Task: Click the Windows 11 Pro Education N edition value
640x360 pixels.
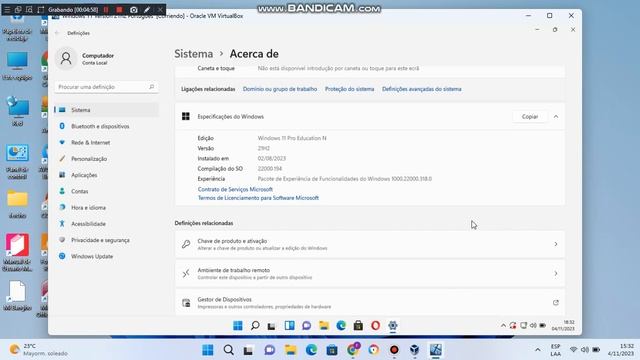Action: point(292,138)
